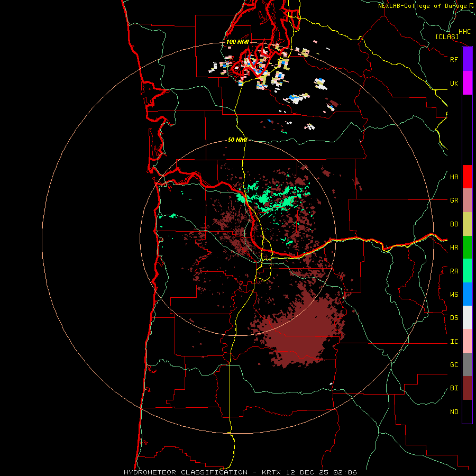Click the [CLAS] units label
Screen dimensions: 476x476
click(x=447, y=36)
